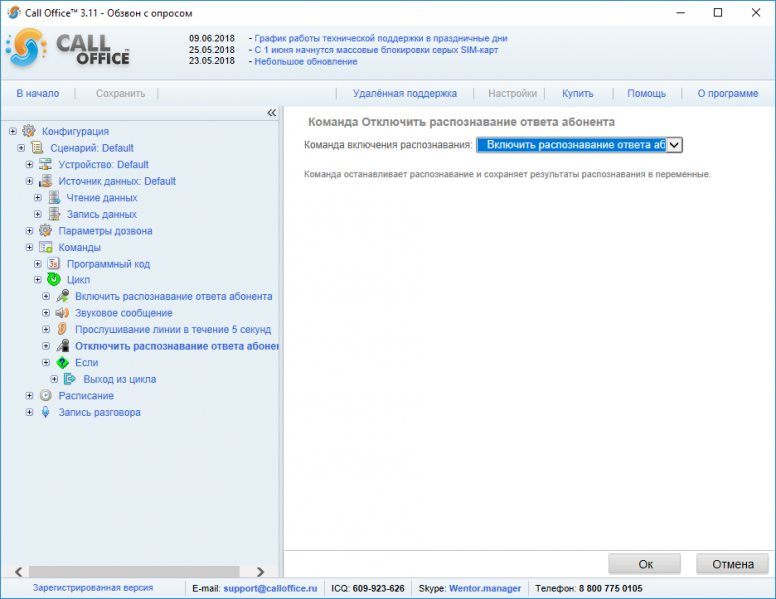The height and width of the screenshot is (599, 776).
Task: Click the Включить распознавание microphone icon
Action: (62, 296)
